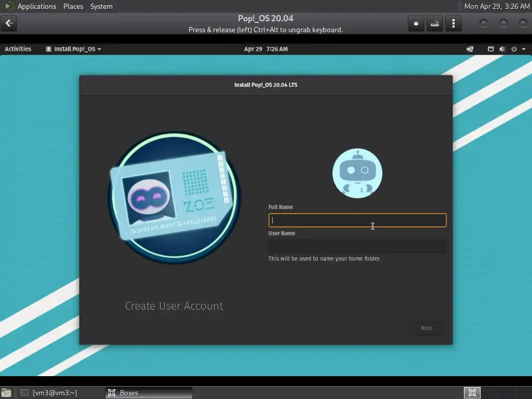Click the 'User Name' label
Viewport: 532px width, 399px height.
(282, 233)
